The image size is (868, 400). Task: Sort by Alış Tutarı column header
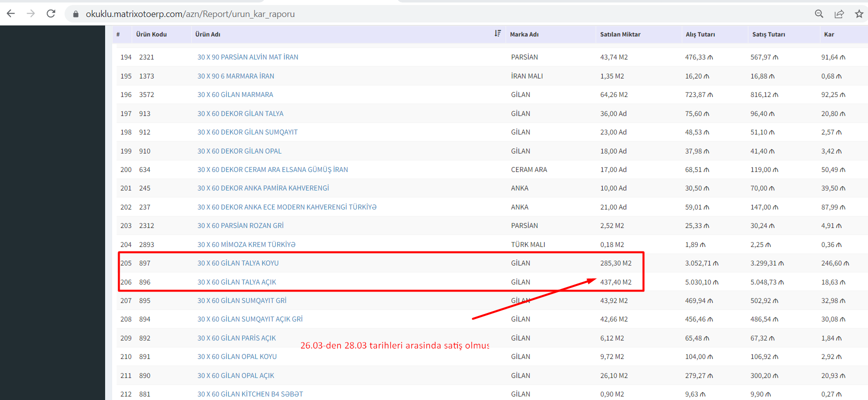[x=700, y=34]
